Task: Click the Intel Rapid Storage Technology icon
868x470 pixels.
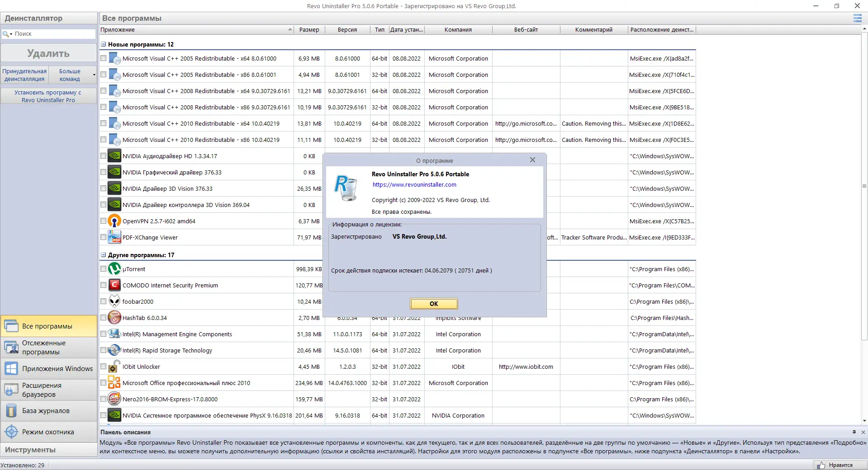Action: tap(114, 350)
